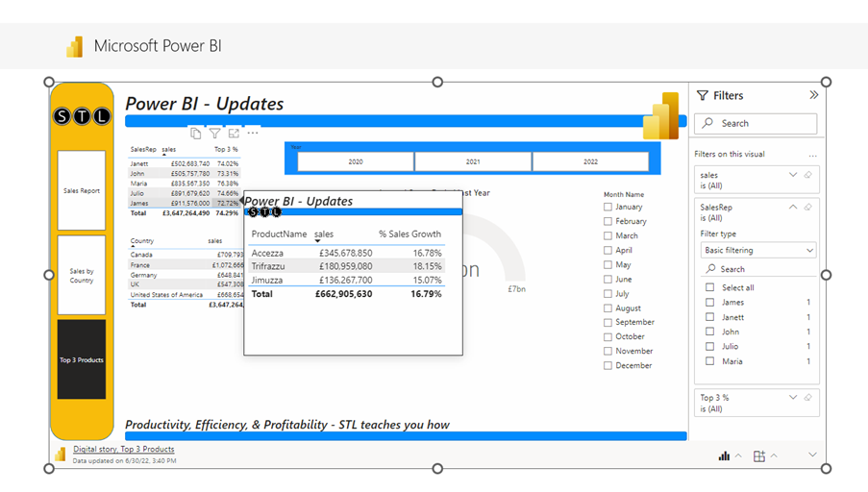Select year 2021 in the slicer
Screen dimensions: 868x492
tap(473, 161)
